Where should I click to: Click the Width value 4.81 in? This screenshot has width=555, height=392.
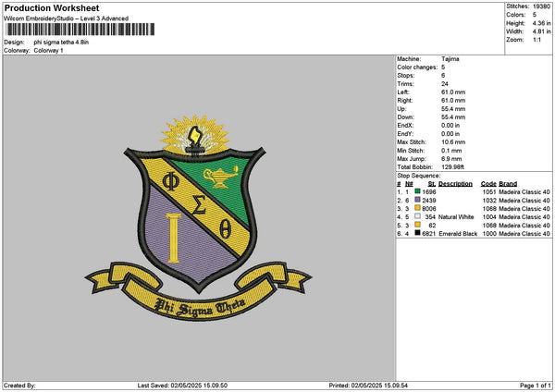click(x=541, y=31)
